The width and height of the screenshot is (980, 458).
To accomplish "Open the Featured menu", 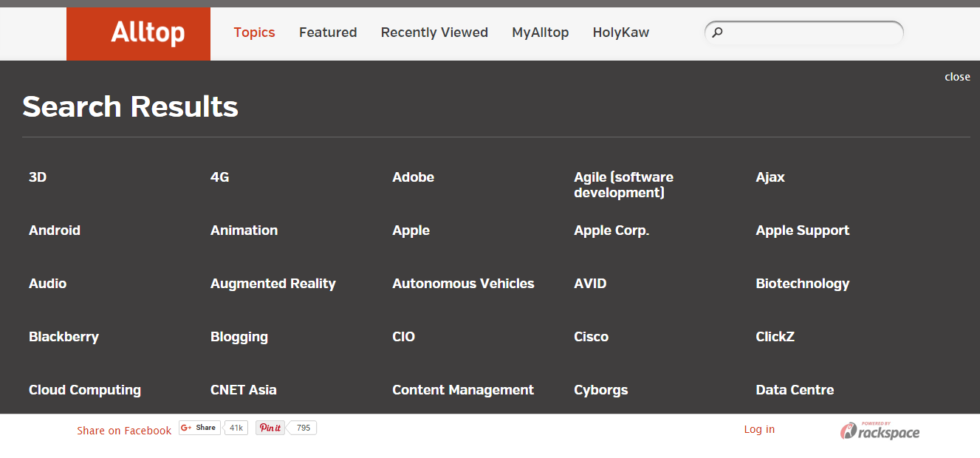I will pos(328,33).
